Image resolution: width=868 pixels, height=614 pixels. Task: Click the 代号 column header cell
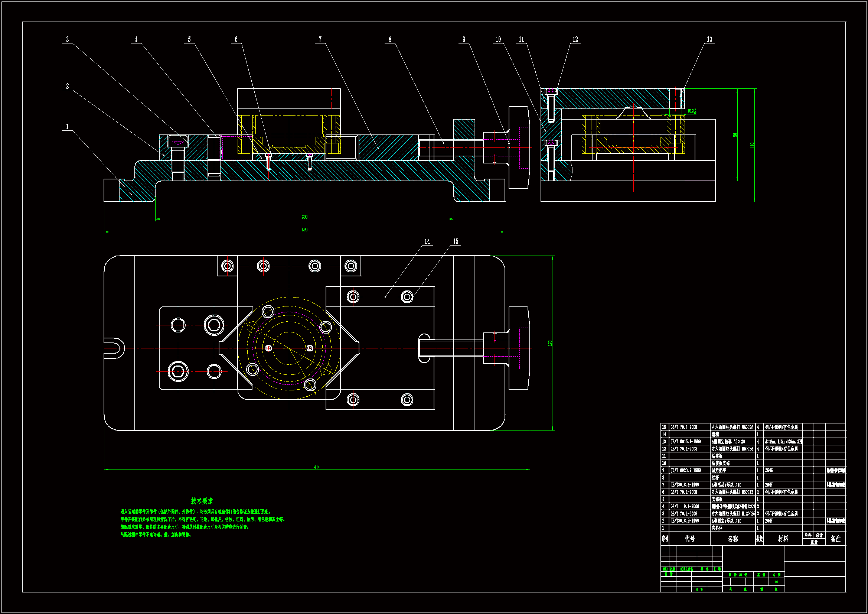(689, 539)
